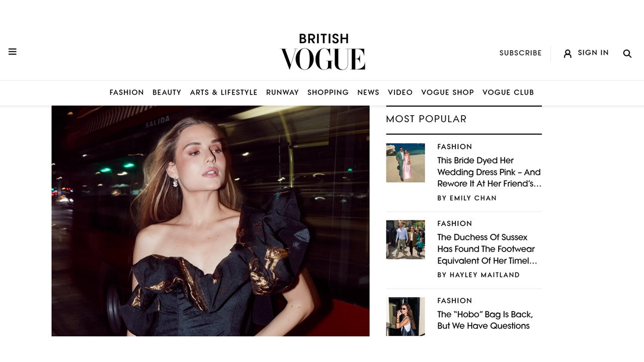Navigate to the News section
Screen dimensions: 644x362
[x=368, y=93]
